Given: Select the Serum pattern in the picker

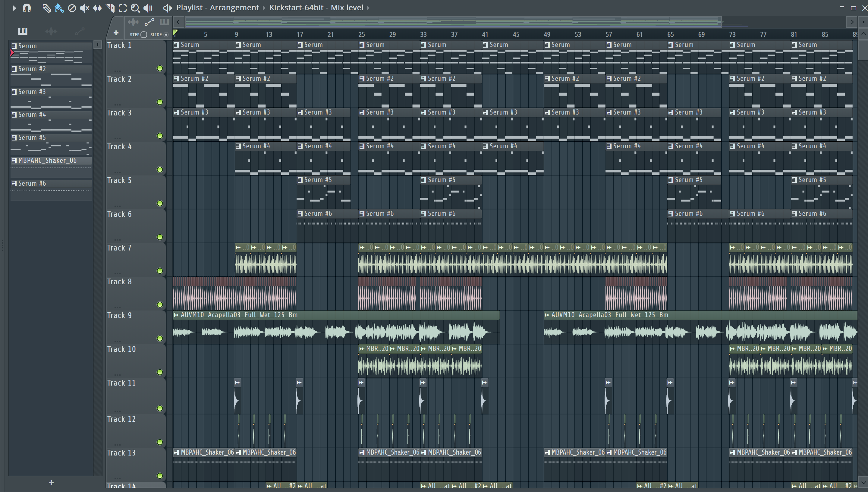Looking at the screenshot, I should [51, 53].
